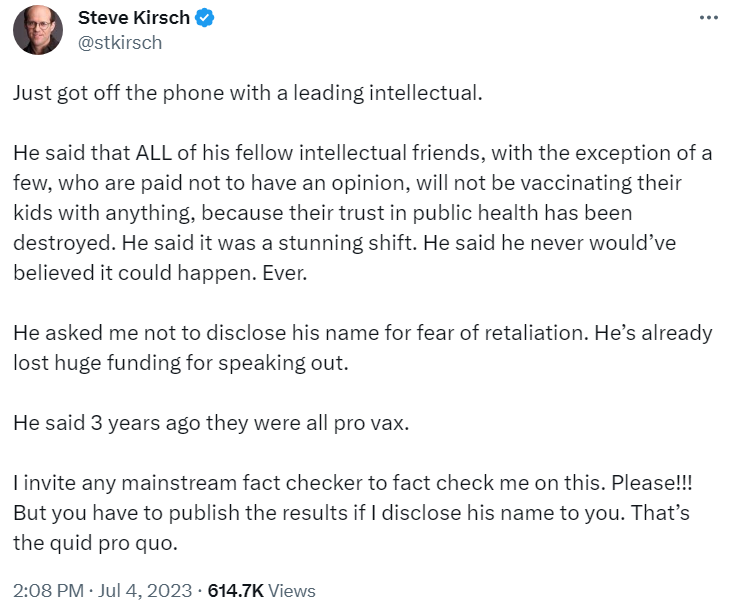
Task: Click the bold "614.7K" view count
Action: point(235,590)
